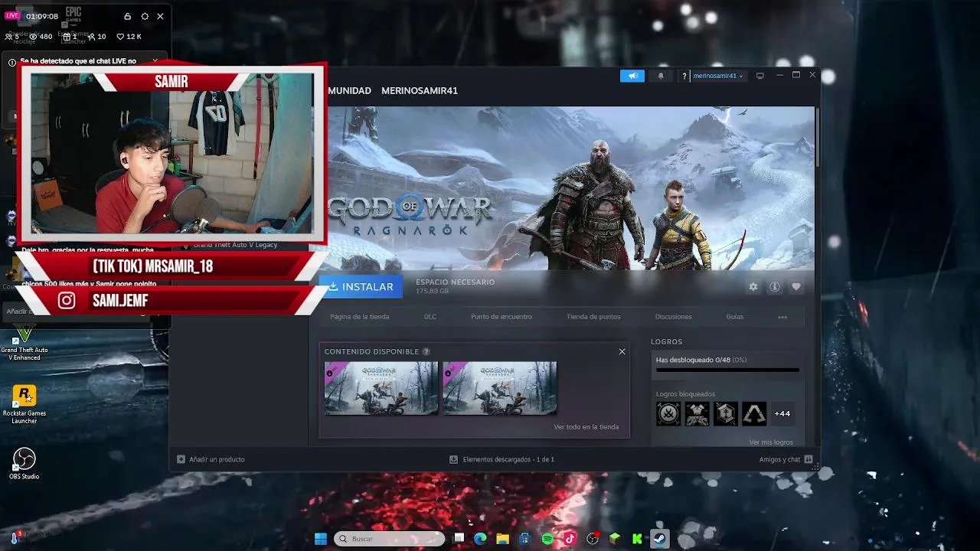The image size is (980, 551).
Task: Open Guías tab
Action: pyautogui.click(x=734, y=317)
